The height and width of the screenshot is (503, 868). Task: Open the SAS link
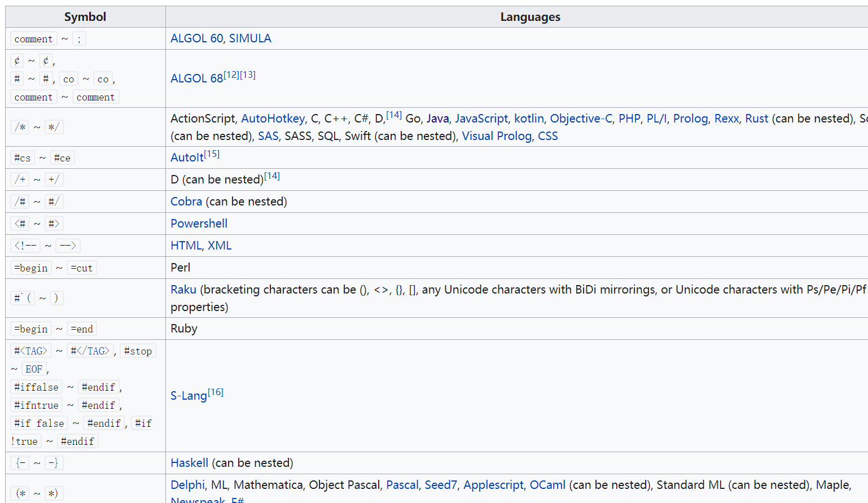268,136
